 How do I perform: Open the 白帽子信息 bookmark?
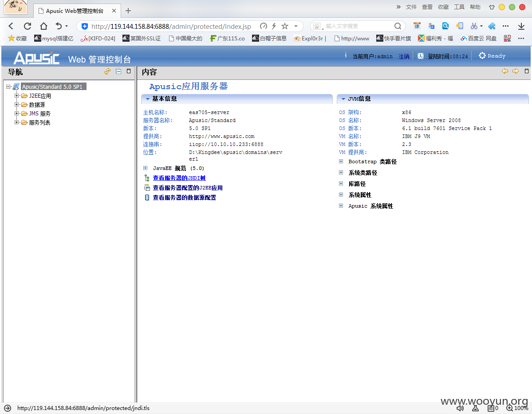pyautogui.click(x=269, y=38)
